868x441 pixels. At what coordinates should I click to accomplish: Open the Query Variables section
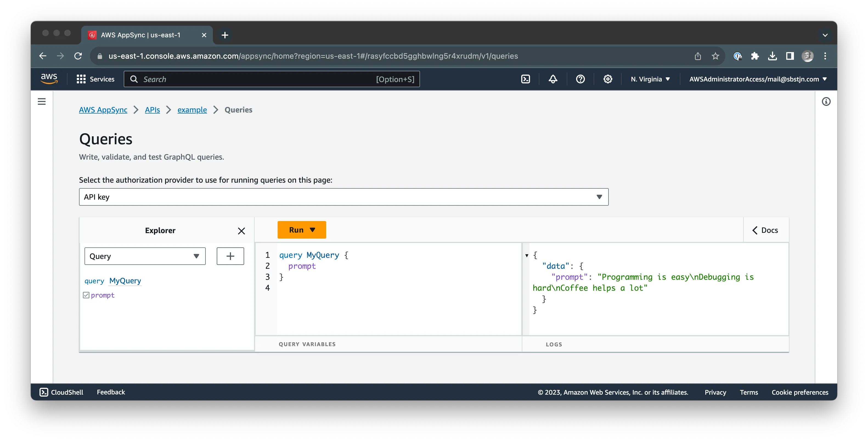tap(307, 344)
